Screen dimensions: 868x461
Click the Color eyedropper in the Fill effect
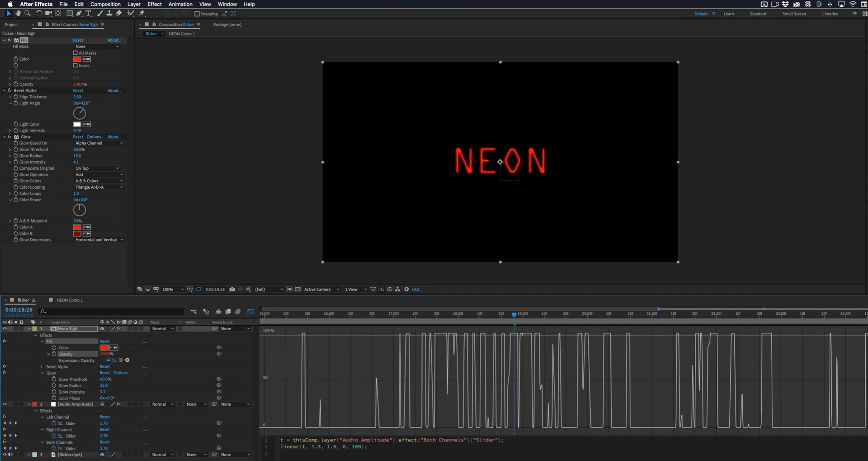[x=87, y=59]
